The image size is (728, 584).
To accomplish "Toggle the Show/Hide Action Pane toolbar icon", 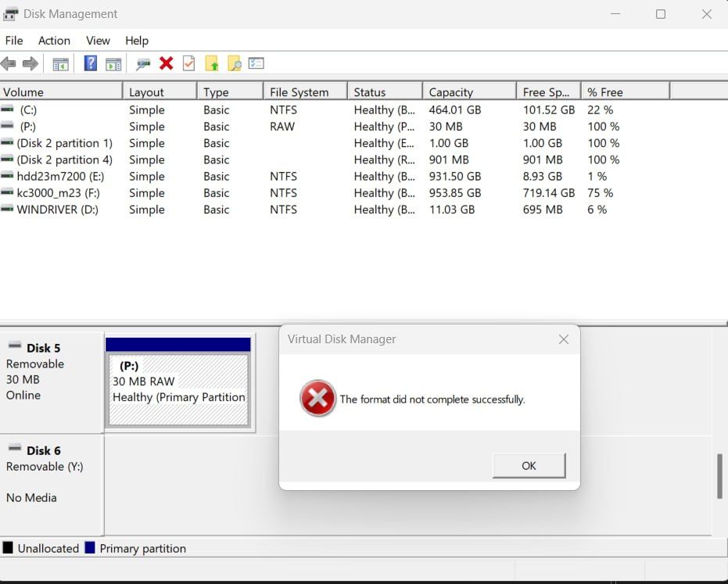I will coord(113,63).
